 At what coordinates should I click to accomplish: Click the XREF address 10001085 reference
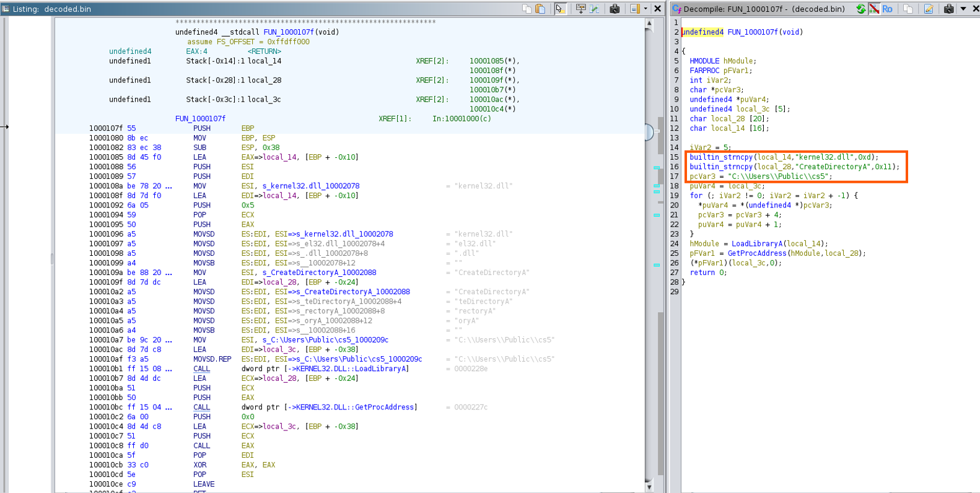coord(486,61)
